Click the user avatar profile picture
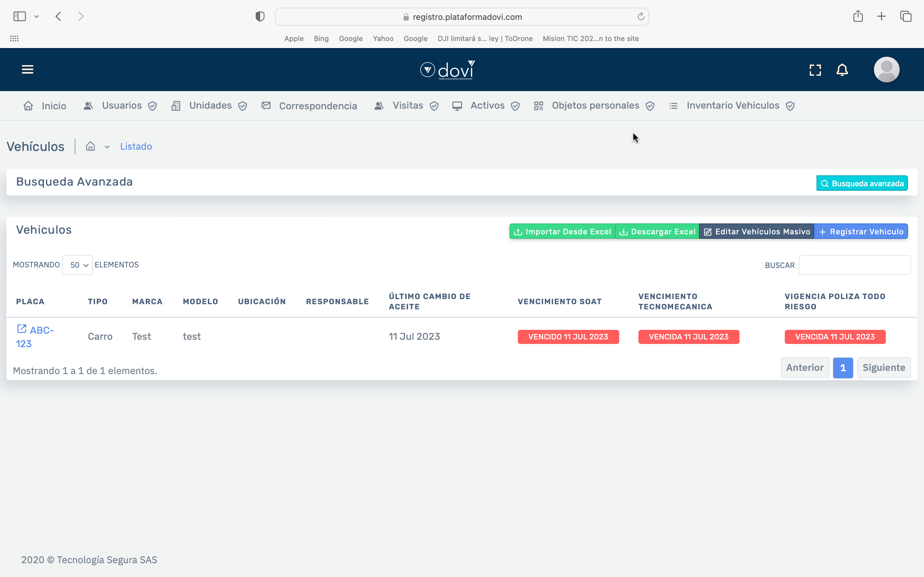 pyautogui.click(x=886, y=70)
